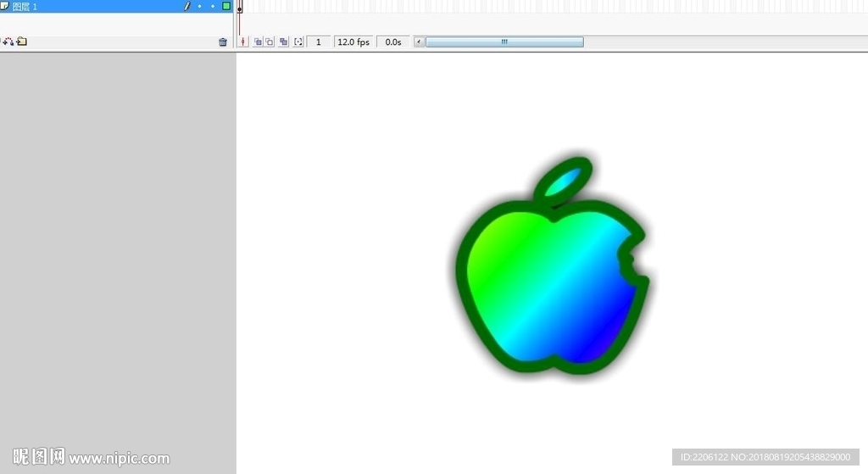The image size is (868, 474).
Task: Enable onion skin outlines
Action: pyautogui.click(x=270, y=42)
